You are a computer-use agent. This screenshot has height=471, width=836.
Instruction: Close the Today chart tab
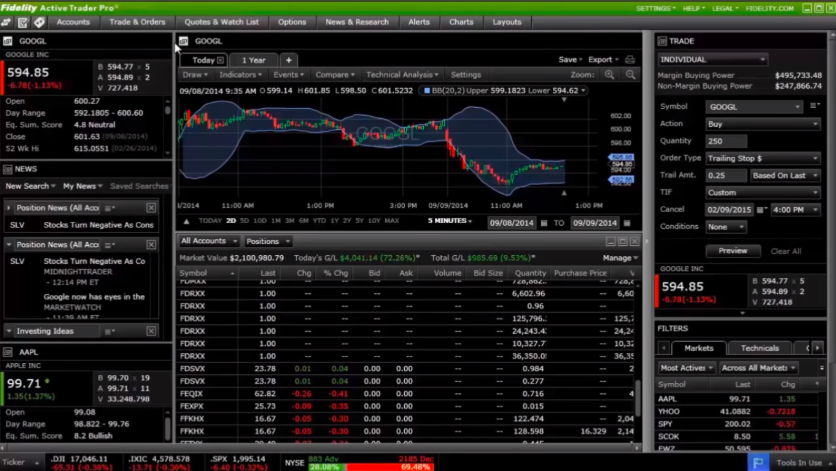click(x=220, y=60)
